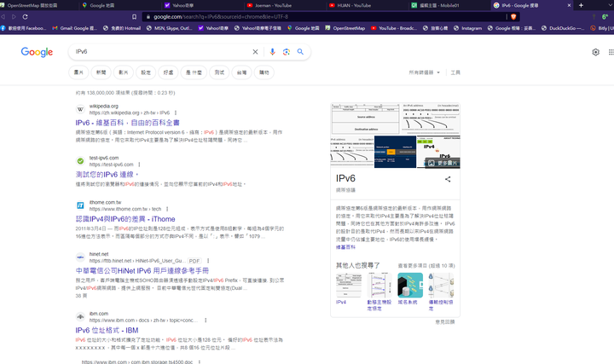Open the 工具 search tools
Screen dimensions: 614x364
(x=455, y=72)
